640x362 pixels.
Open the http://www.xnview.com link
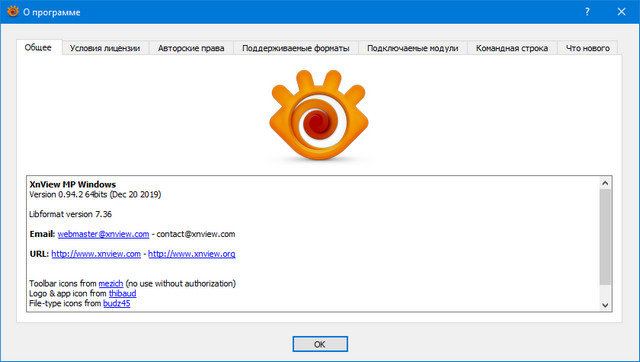[x=96, y=254]
